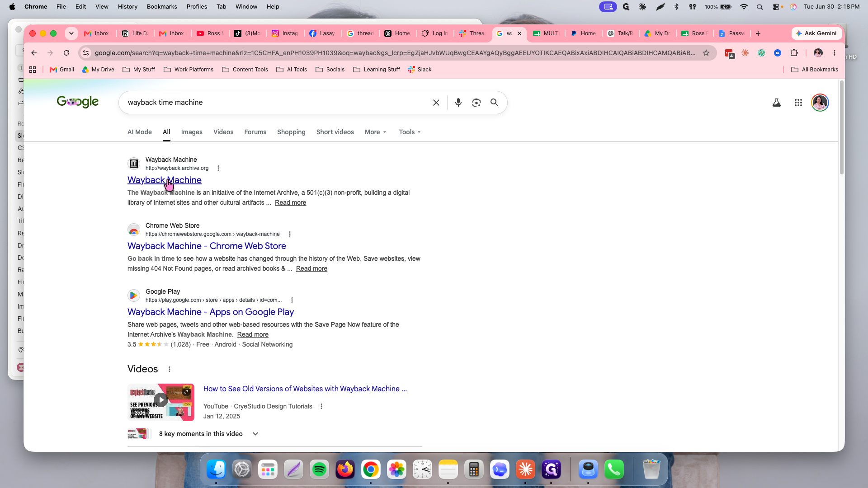
Task: View site information icon in address bar
Action: [x=86, y=53]
